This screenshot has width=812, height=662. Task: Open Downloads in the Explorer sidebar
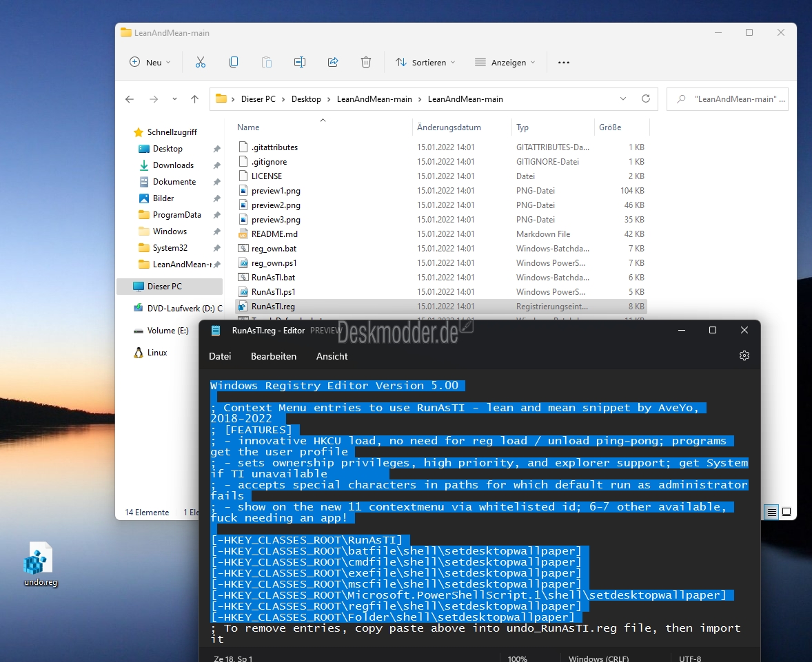(x=173, y=165)
